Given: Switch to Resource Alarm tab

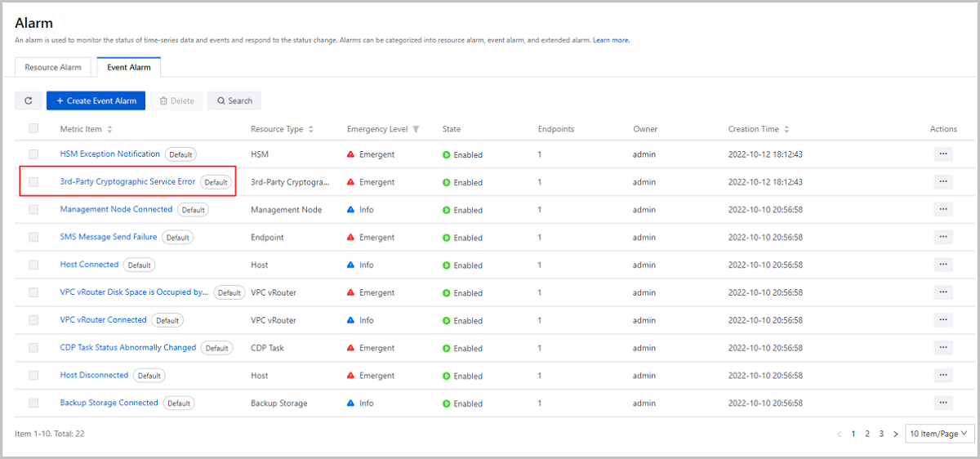Looking at the screenshot, I should click(53, 67).
